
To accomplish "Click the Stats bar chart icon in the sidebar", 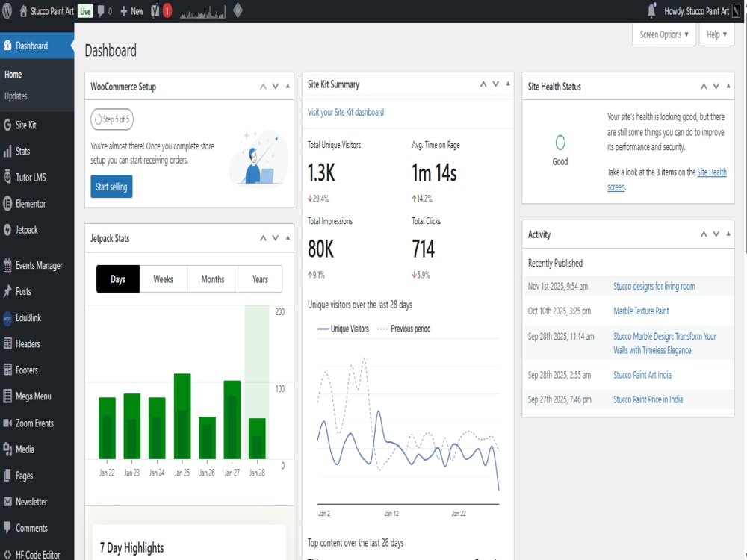I will tap(7, 152).
